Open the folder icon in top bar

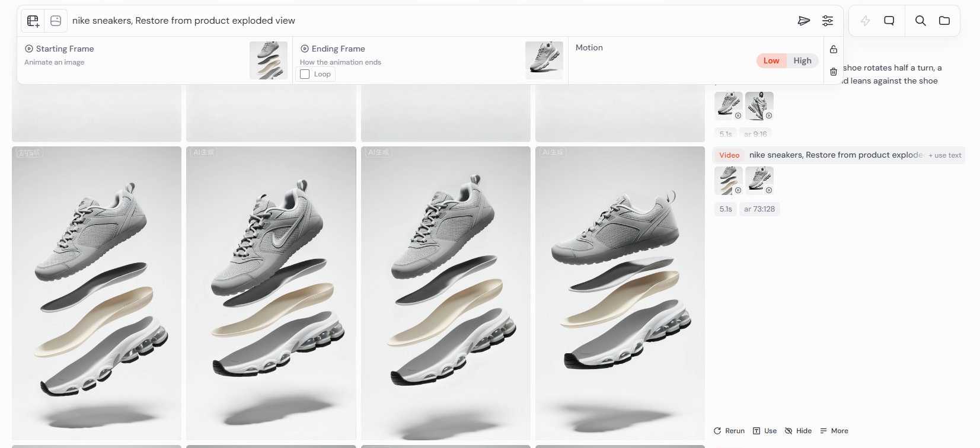[944, 21]
